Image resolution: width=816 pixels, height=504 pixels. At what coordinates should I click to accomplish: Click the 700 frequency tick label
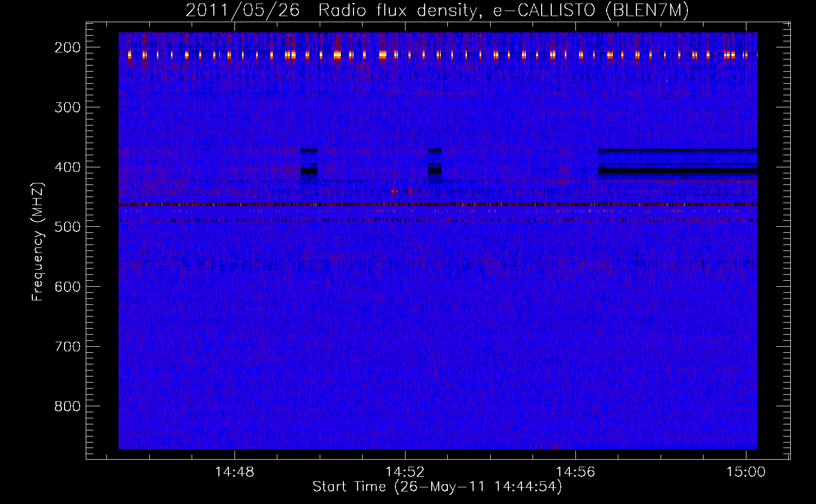pyautogui.click(x=68, y=347)
